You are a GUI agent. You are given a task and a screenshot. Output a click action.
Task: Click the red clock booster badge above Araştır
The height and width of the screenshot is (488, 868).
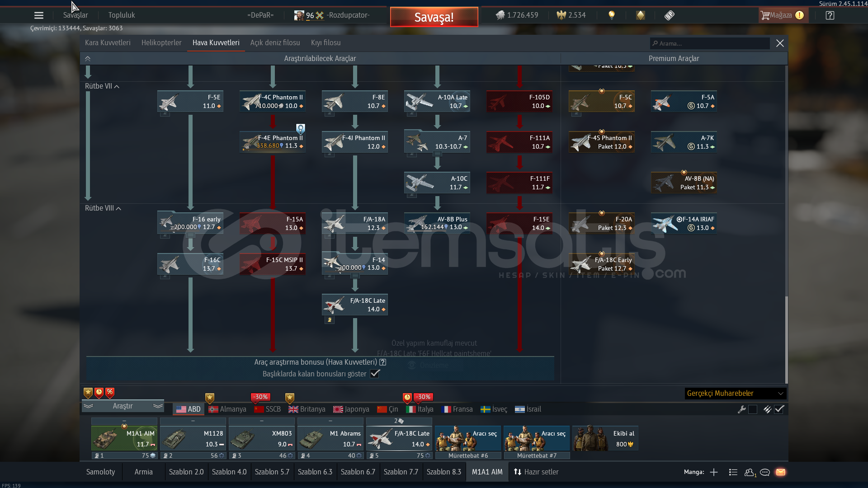pos(99,393)
